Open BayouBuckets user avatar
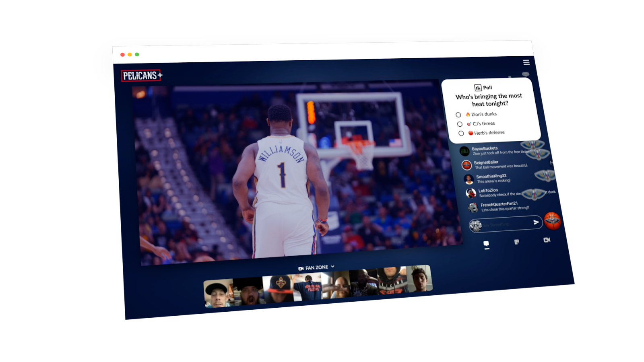The image size is (644, 362). tap(464, 151)
